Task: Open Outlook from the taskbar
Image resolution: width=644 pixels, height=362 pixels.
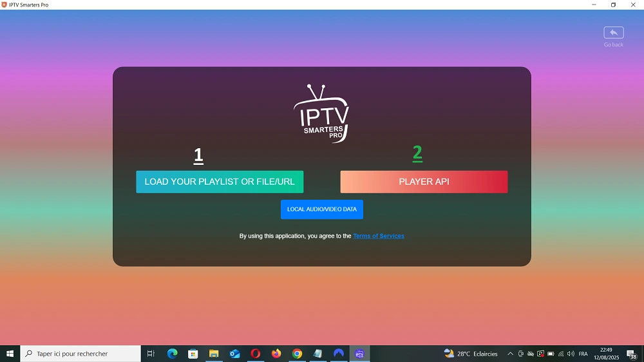Action: pos(235,354)
